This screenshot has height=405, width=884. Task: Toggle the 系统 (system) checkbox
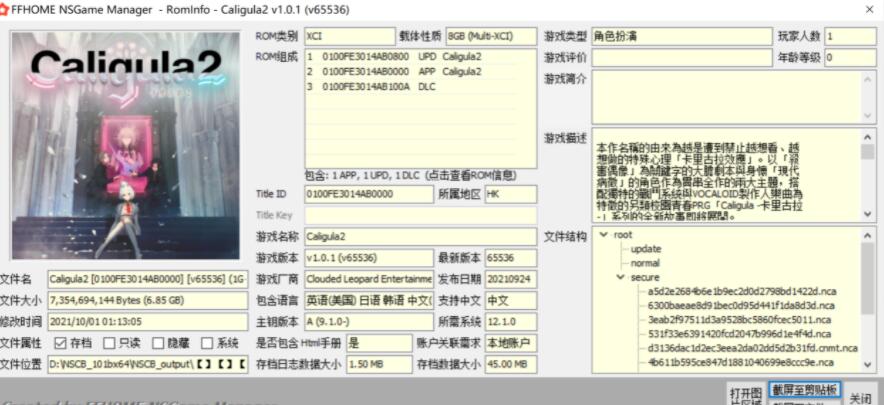click(207, 343)
